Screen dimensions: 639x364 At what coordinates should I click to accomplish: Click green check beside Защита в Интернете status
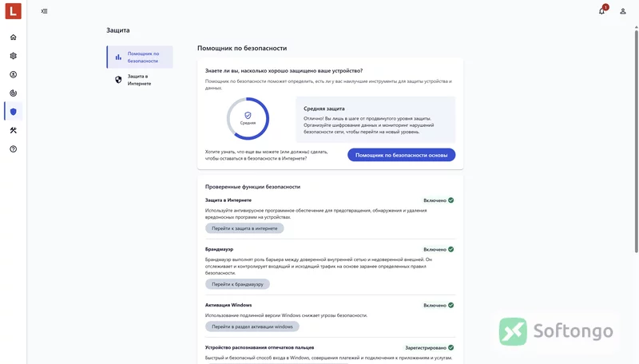coord(450,200)
